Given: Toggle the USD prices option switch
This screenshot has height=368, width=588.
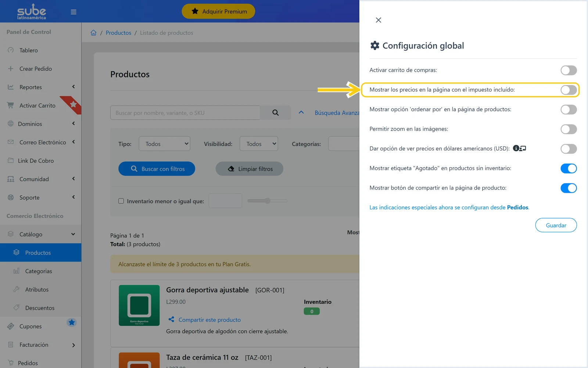Looking at the screenshot, I should click(x=569, y=149).
